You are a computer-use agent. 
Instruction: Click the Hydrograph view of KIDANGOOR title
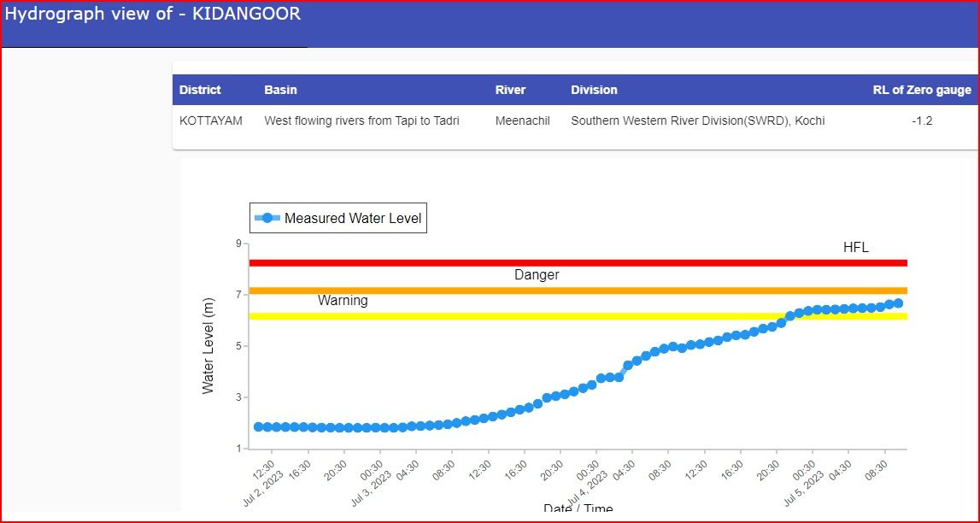153,15
